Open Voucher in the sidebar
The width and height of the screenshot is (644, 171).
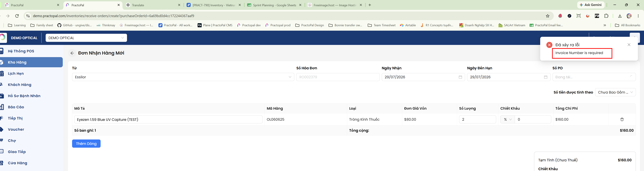tap(16, 129)
